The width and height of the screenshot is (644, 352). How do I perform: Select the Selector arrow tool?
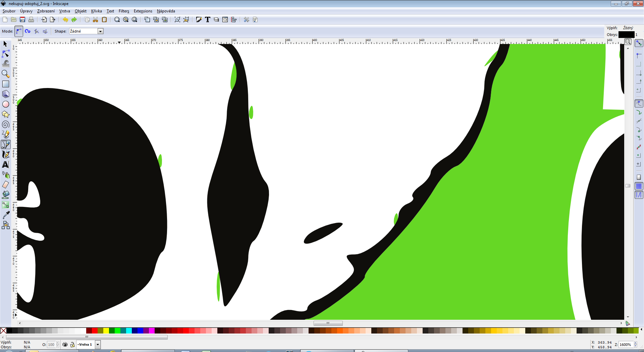coord(5,44)
